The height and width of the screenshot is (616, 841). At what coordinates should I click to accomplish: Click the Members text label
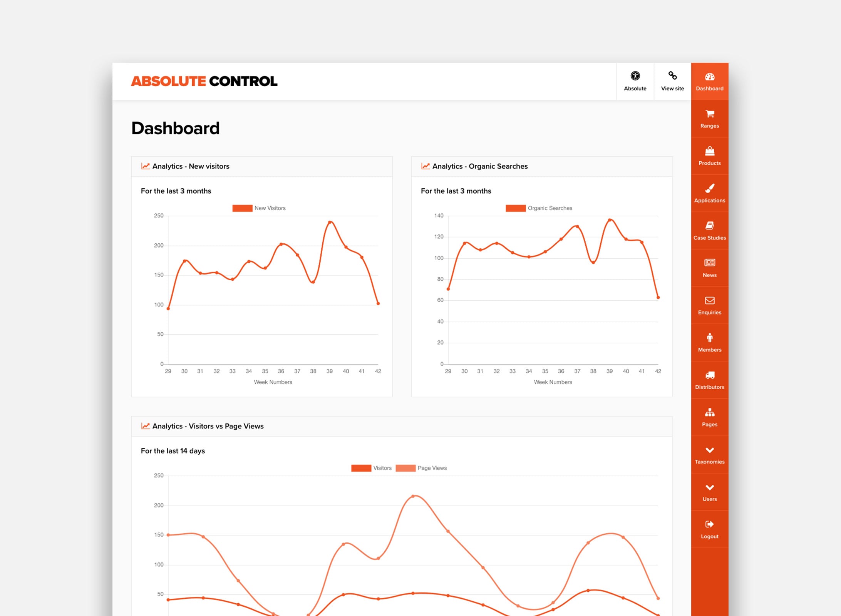pyautogui.click(x=709, y=350)
